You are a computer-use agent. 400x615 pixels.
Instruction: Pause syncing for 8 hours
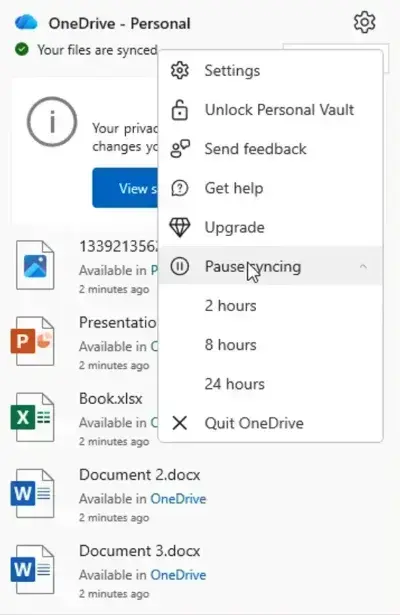271,345
